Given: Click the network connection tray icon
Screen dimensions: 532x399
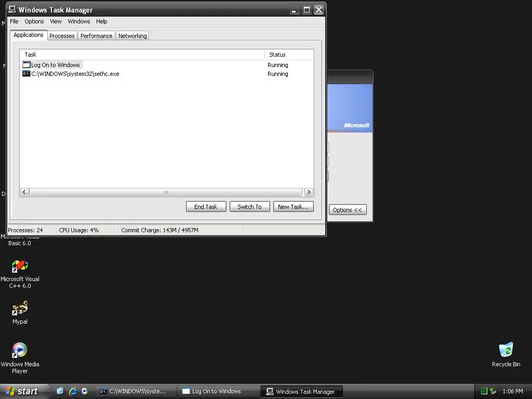Looking at the screenshot, I should click(494, 391).
